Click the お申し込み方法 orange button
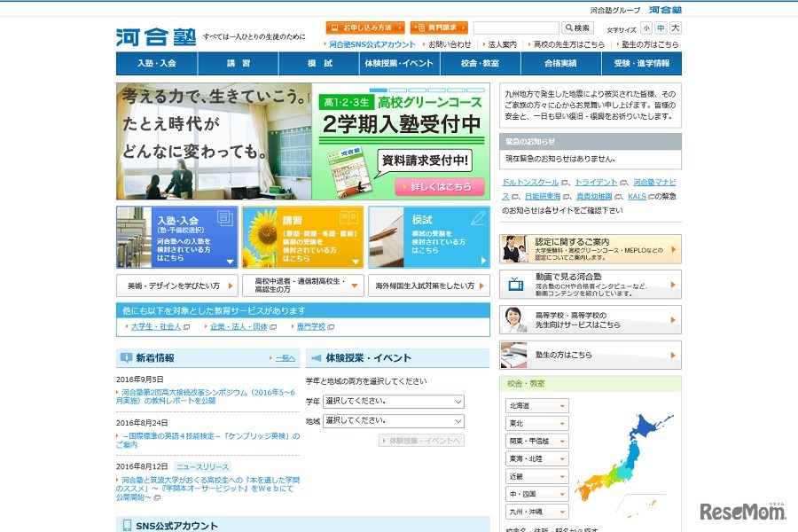This screenshot has width=798, height=532. click(x=365, y=27)
